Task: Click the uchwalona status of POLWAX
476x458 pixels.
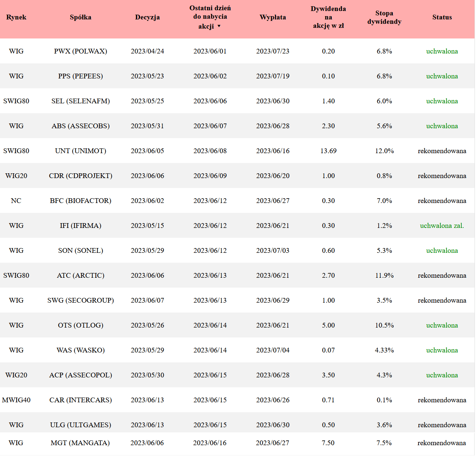Action: 442,51
